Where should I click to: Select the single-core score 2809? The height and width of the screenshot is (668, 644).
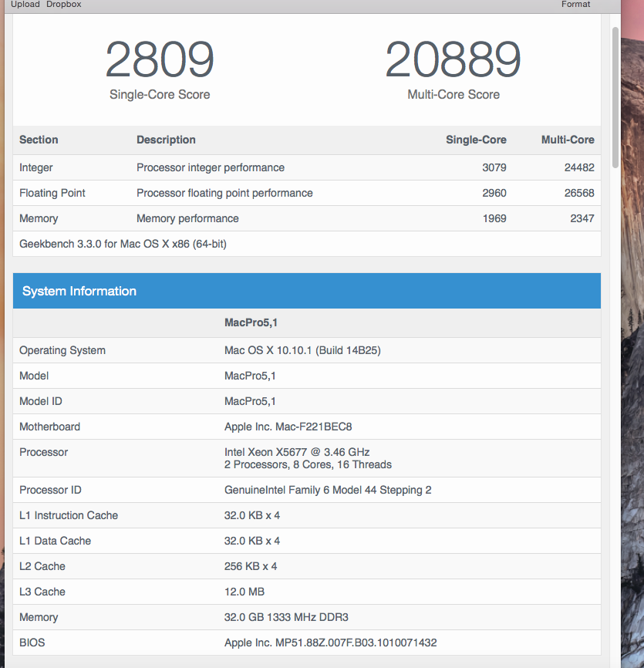160,59
